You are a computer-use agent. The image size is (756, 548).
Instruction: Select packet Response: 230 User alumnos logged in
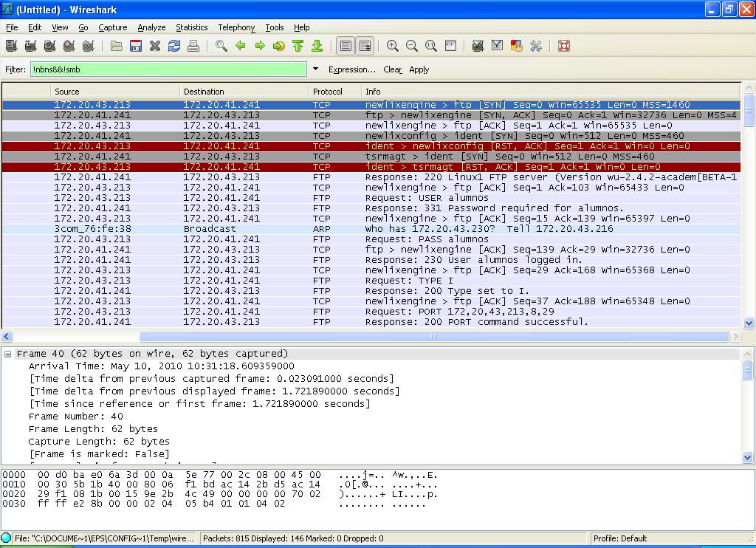click(371, 259)
